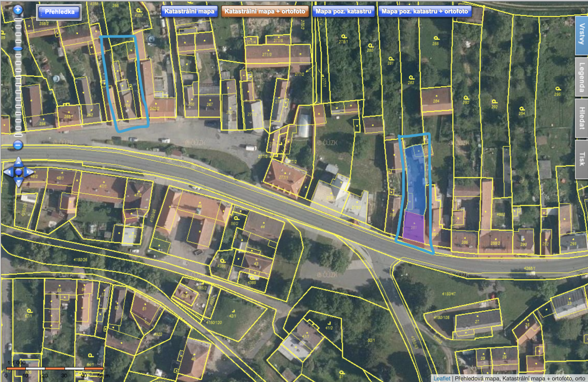The image size is (588, 382).
Task: Expand the Vrstvy side panel
Action: 582,35
